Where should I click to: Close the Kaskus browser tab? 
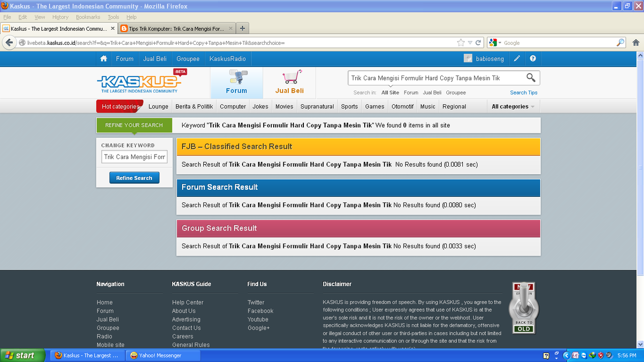(113, 29)
